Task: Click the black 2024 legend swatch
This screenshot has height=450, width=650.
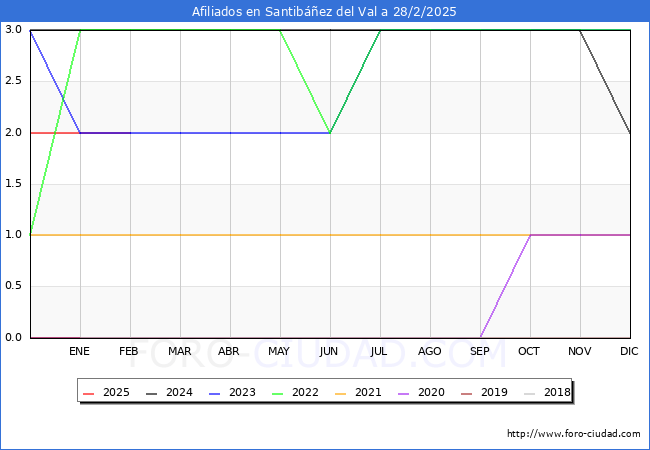Action: pos(152,393)
